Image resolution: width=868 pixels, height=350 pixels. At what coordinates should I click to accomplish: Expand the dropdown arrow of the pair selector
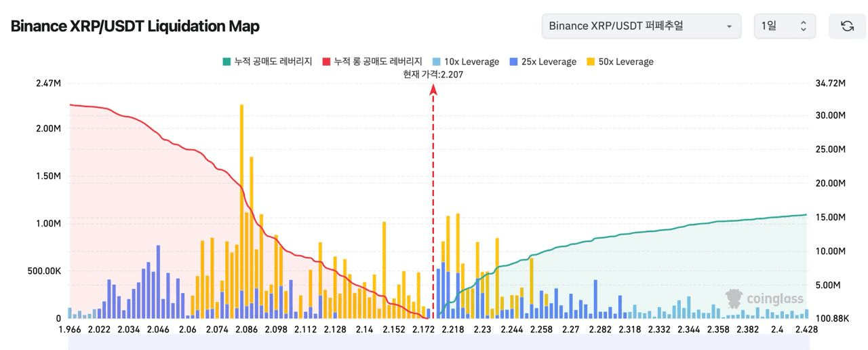(x=729, y=26)
